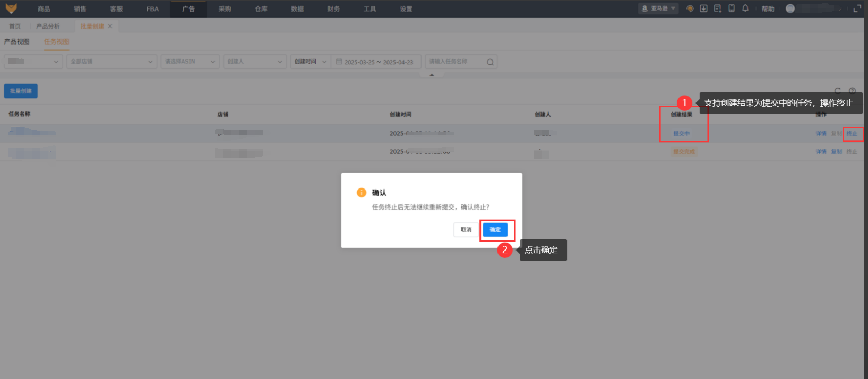Close the 批量创建 tab
The image size is (868, 379).
(x=110, y=26)
